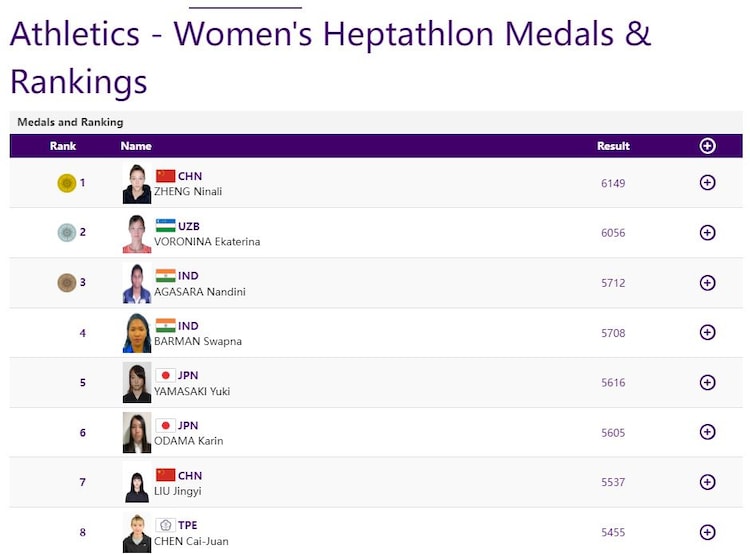Click the bronze medal icon at rank 3
Screen dimensions: 750x557
pos(67,283)
